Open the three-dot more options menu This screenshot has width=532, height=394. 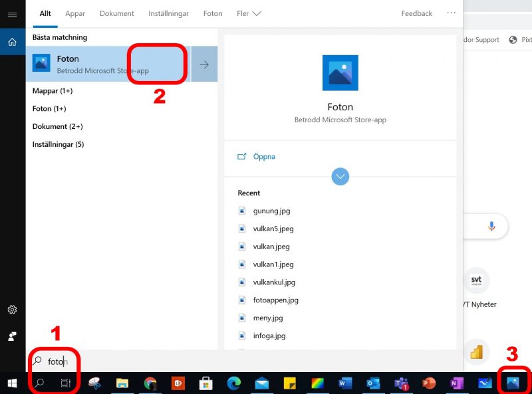pos(451,13)
